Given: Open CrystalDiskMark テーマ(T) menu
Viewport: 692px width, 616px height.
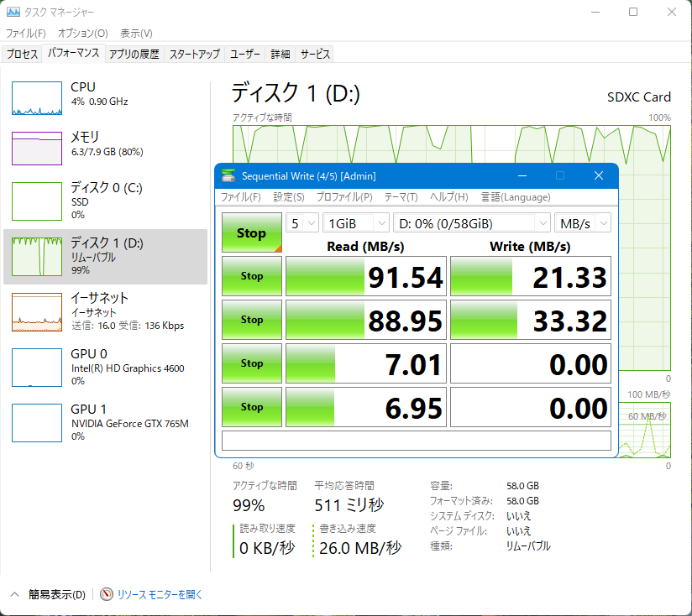Looking at the screenshot, I should (401, 196).
